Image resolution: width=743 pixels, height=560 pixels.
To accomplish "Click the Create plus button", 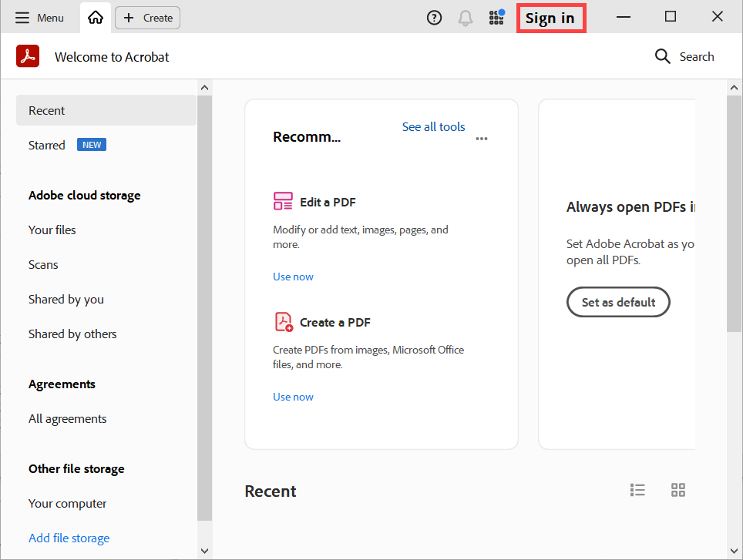I will click(147, 18).
